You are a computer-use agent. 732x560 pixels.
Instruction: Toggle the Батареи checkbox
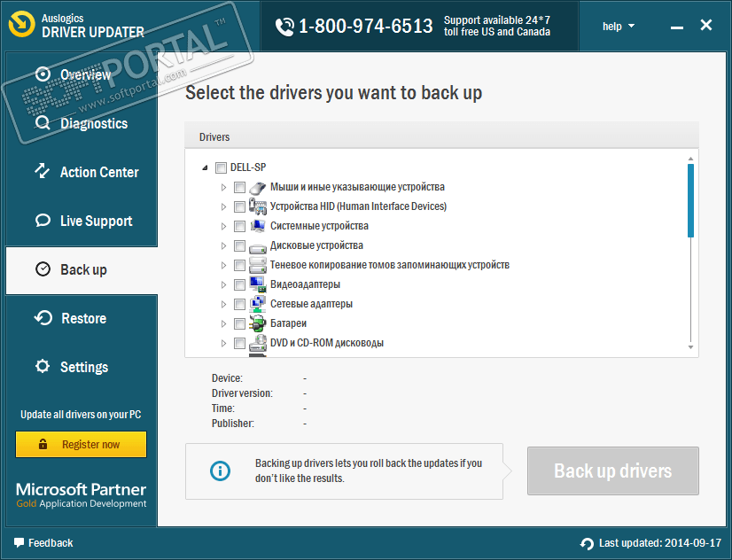point(239,323)
